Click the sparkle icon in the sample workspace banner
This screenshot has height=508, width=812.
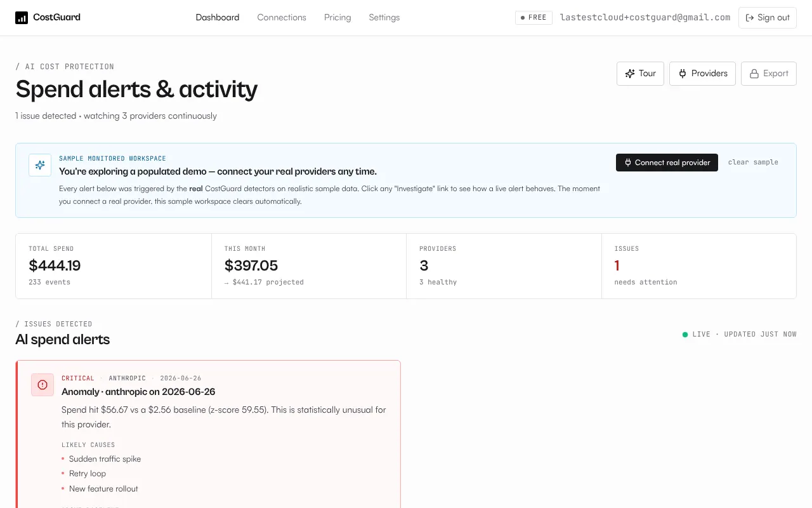coord(40,165)
